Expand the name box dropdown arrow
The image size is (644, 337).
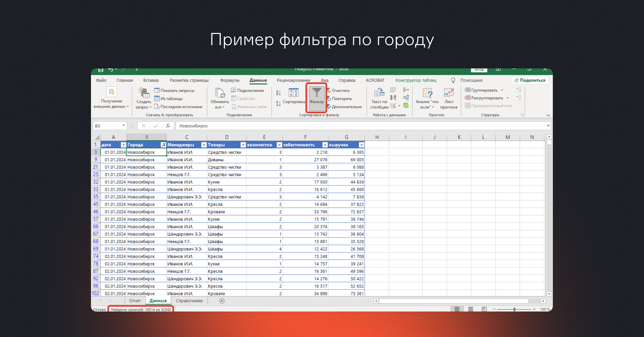coord(123,126)
